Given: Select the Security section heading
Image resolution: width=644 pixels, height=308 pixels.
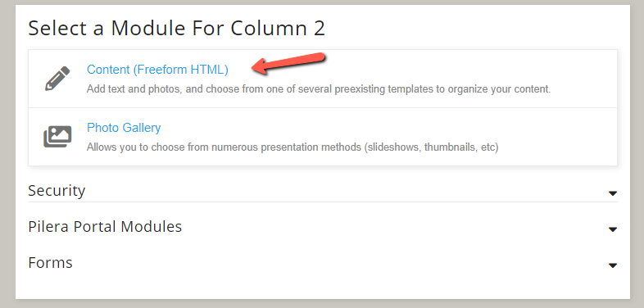Looking at the screenshot, I should (x=57, y=191).
